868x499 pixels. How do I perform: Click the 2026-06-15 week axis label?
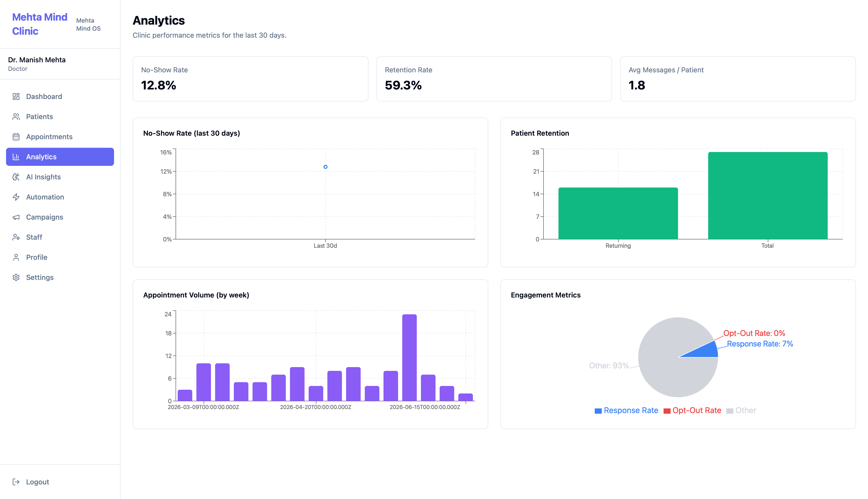[425, 407]
